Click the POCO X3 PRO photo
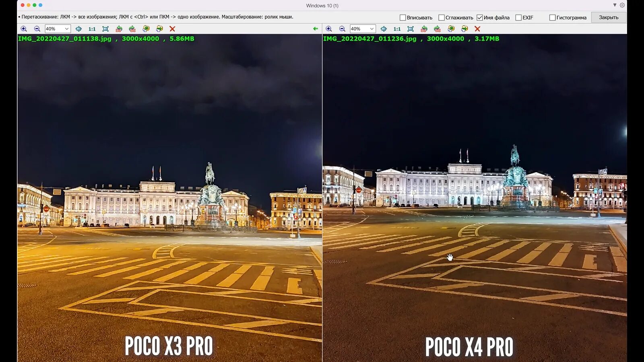Image resolution: width=644 pixels, height=362 pixels. [x=169, y=198]
